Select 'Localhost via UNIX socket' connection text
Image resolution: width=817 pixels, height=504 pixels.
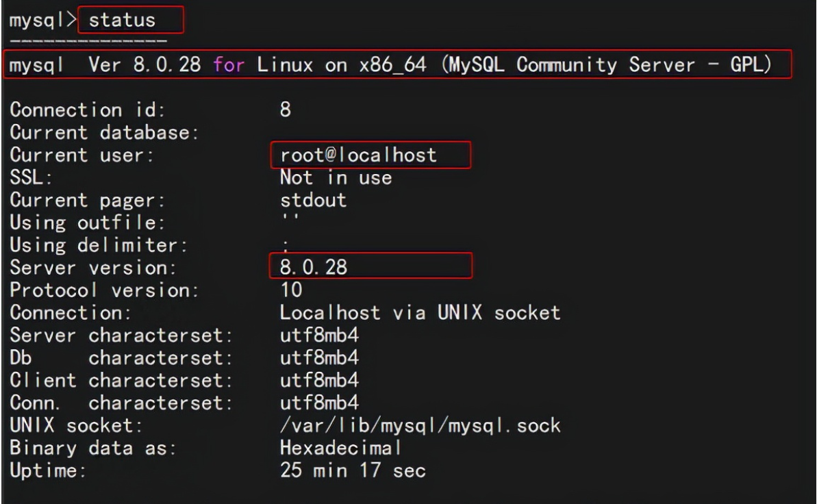pos(420,313)
